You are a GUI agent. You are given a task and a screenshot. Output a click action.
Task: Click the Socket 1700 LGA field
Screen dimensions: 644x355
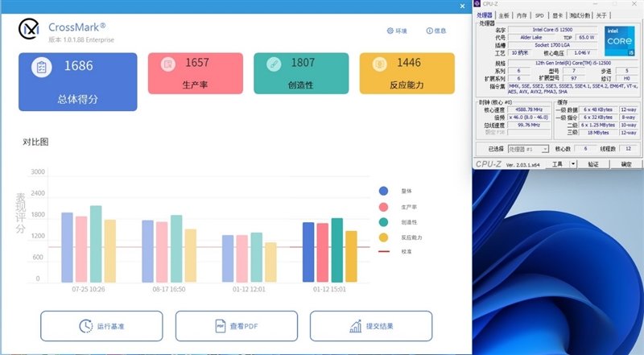(552, 45)
